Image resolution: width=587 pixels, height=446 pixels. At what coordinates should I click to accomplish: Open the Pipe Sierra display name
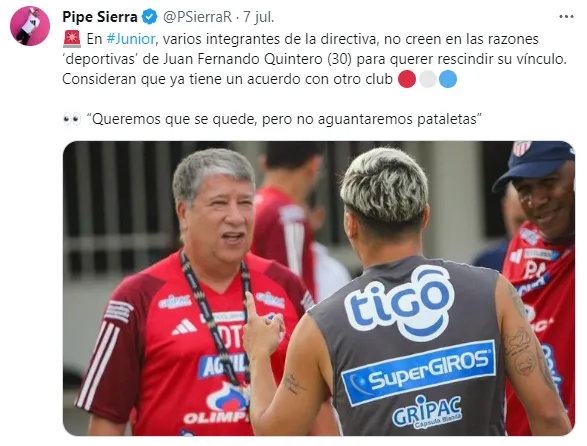click(x=100, y=17)
